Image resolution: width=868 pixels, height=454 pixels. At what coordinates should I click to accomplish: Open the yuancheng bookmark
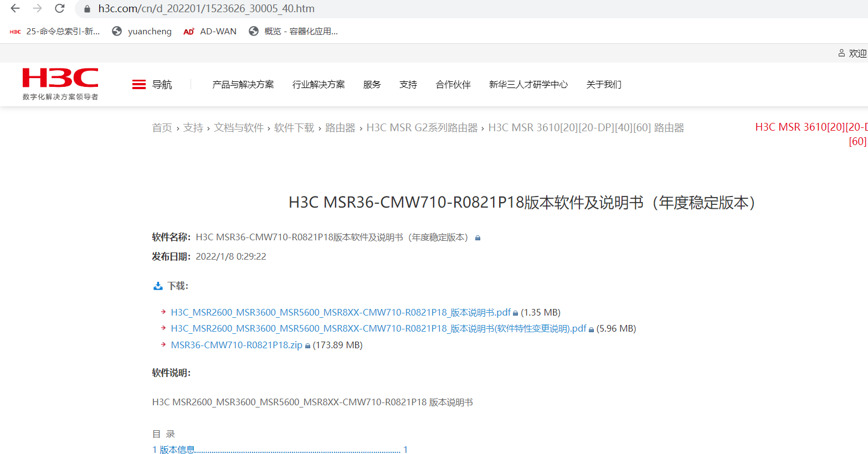click(x=142, y=31)
